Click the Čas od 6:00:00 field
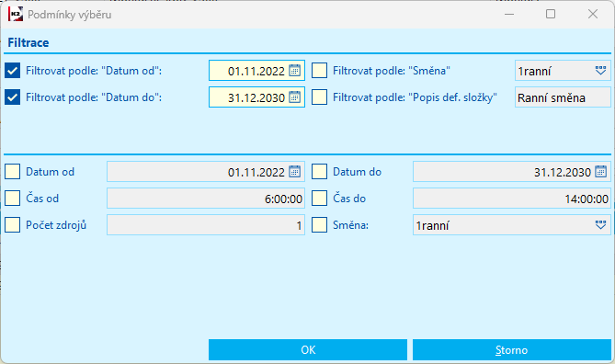This screenshot has height=364, width=615. (x=206, y=198)
